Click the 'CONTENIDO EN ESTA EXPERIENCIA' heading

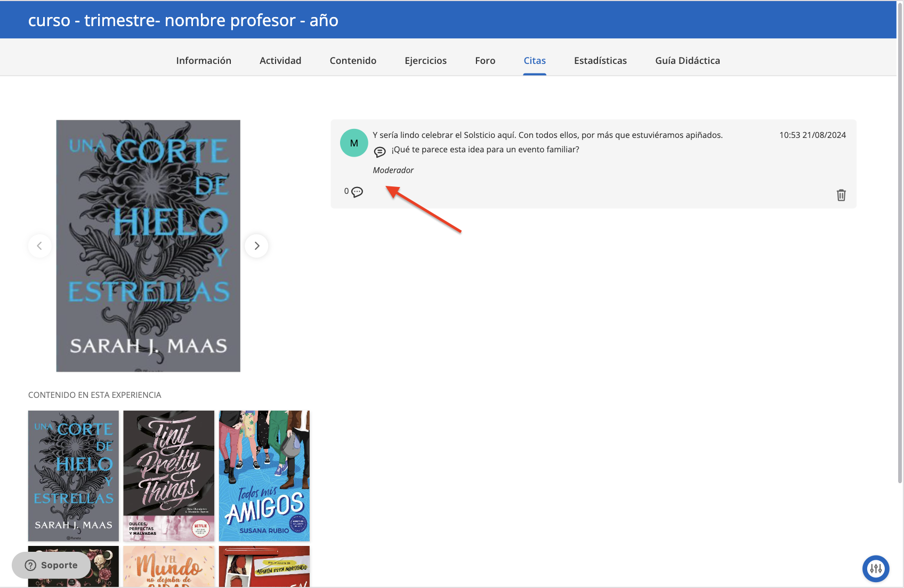point(95,395)
